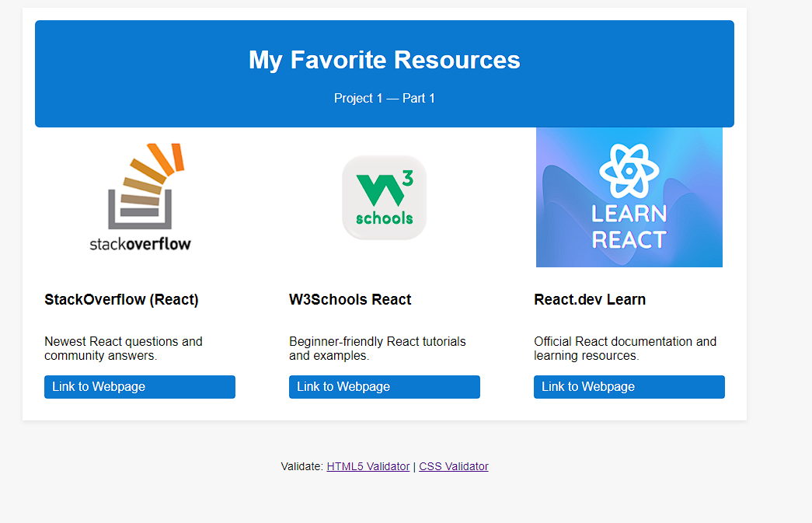Select the 'W3Schools React' card heading
This screenshot has height=523, width=812.
pos(350,299)
